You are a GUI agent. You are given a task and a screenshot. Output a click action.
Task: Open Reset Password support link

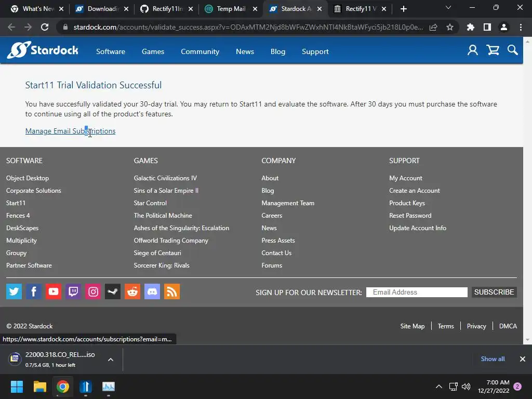(410, 216)
